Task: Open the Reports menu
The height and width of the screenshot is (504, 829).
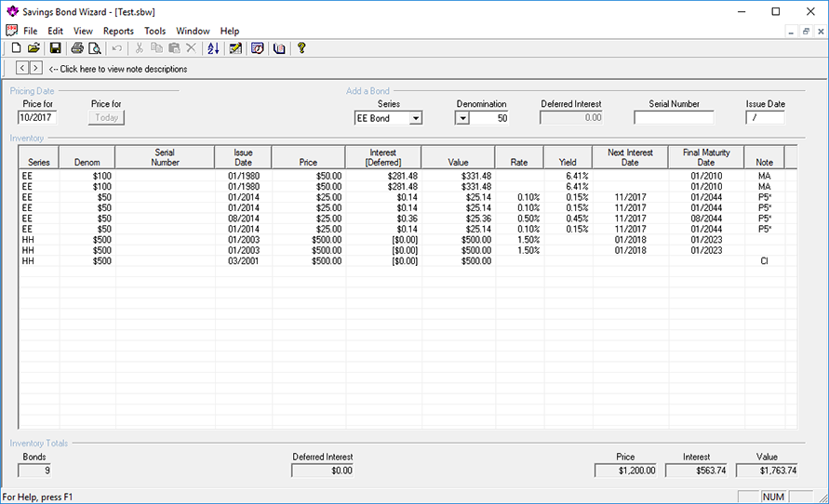Action: (118, 31)
